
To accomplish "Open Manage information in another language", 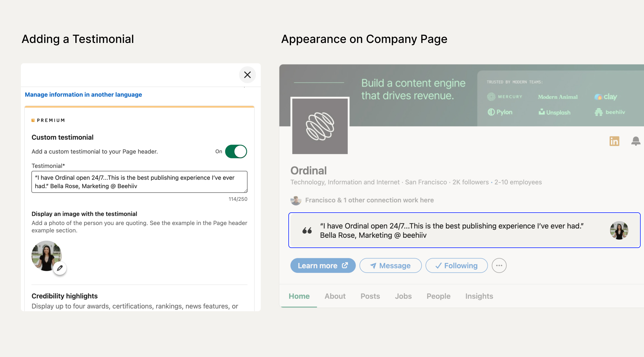I will point(83,94).
